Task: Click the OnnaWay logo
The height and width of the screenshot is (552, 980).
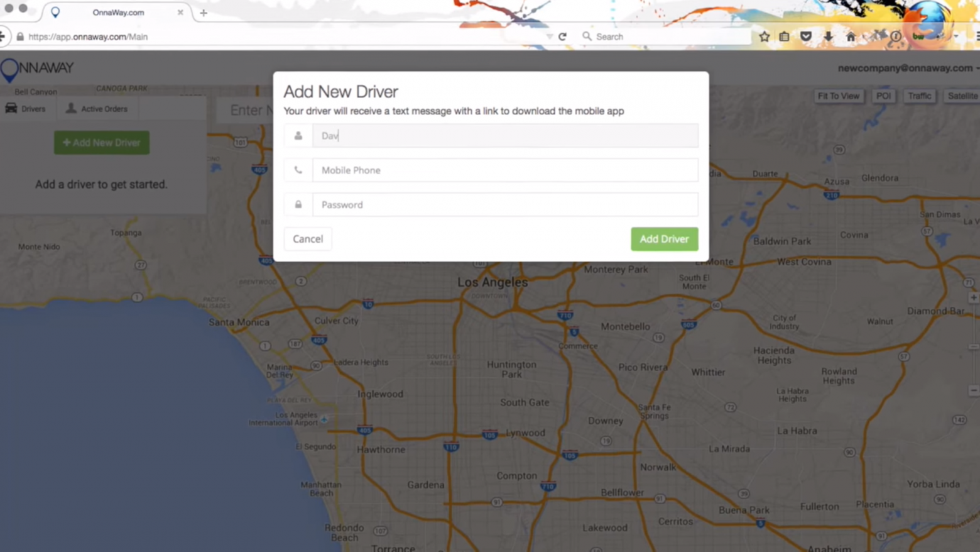Action: (x=37, y=68)
